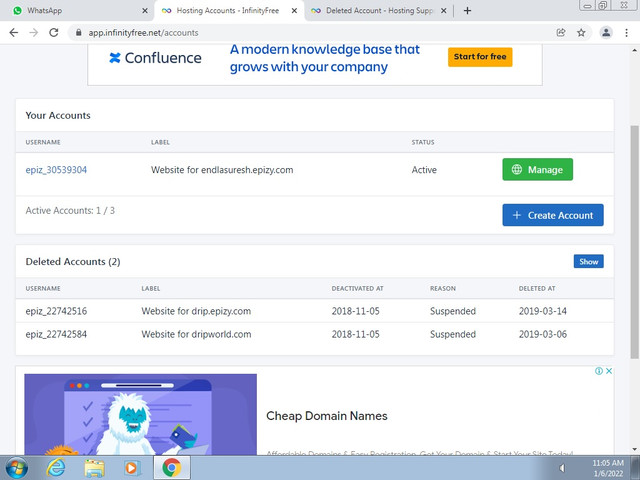The width and height of the screenshot is (640, 480).
Task: Click Suspended reason for drip.epizy.com row
Action: click(x=453, y=311)
